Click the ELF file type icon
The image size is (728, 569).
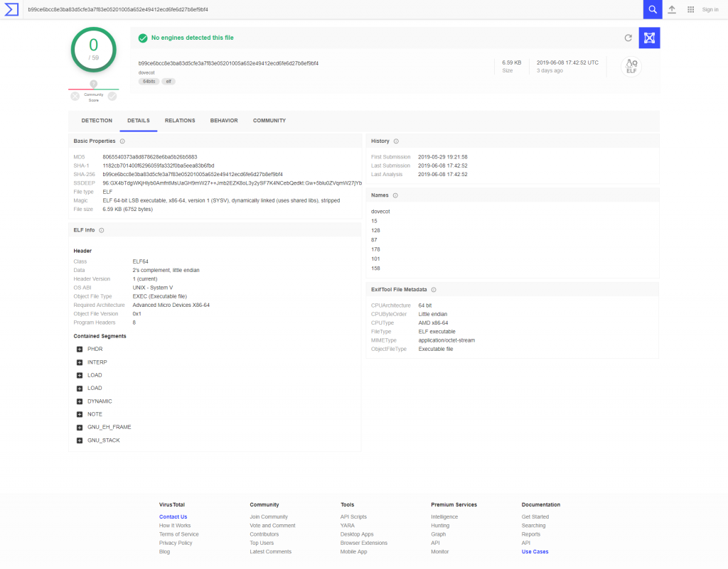click(x=631, y=66)
